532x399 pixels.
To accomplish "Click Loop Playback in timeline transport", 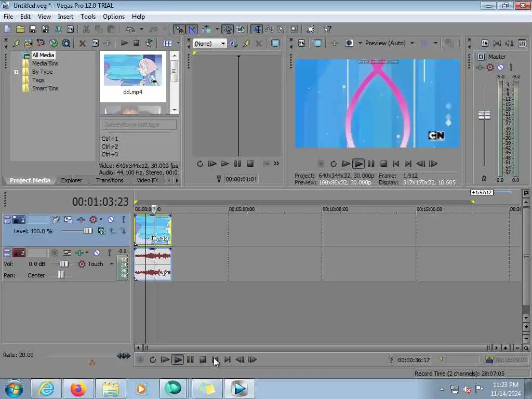I will pos(153,360).
